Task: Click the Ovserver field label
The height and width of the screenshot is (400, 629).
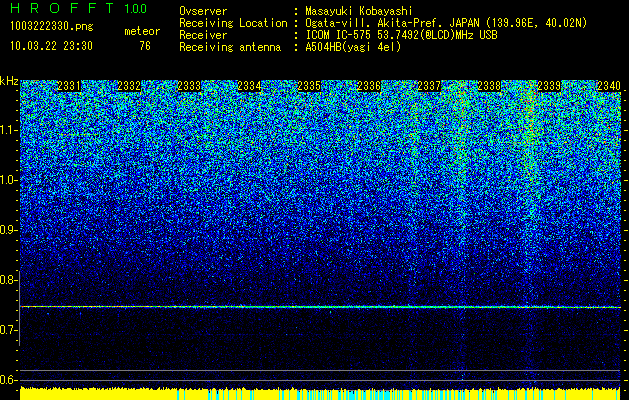Action: click(x=203, y=11)
